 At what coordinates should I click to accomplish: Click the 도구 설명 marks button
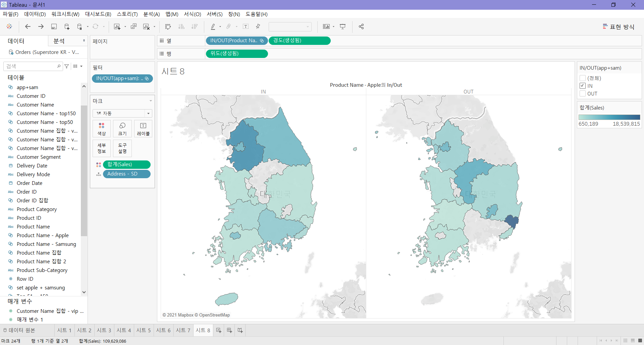[x=122, y=148]
